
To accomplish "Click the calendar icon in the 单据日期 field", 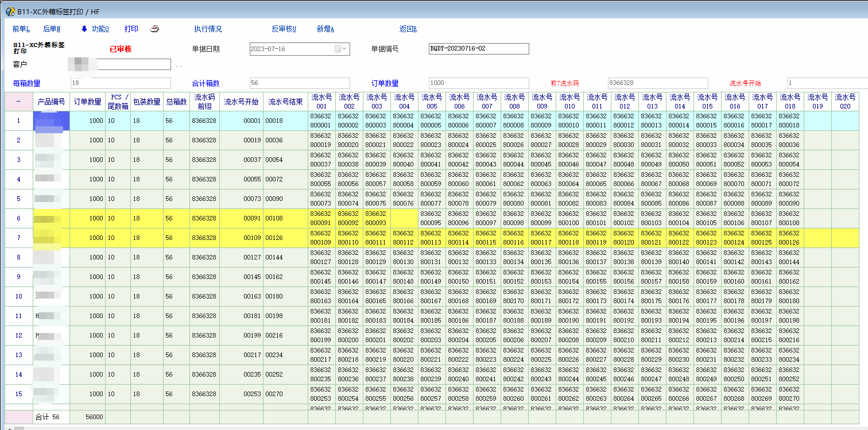I will pyautogui.click(x=338, y=49).
